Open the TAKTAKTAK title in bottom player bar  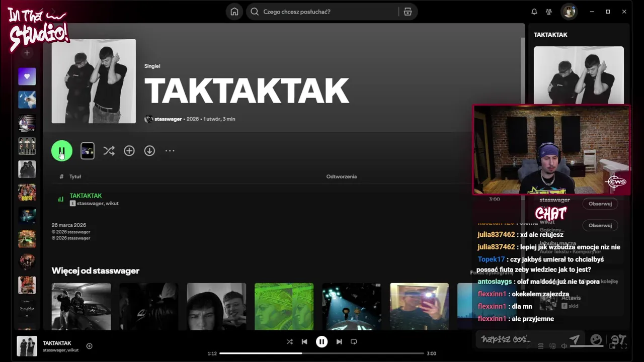point(57,343)
